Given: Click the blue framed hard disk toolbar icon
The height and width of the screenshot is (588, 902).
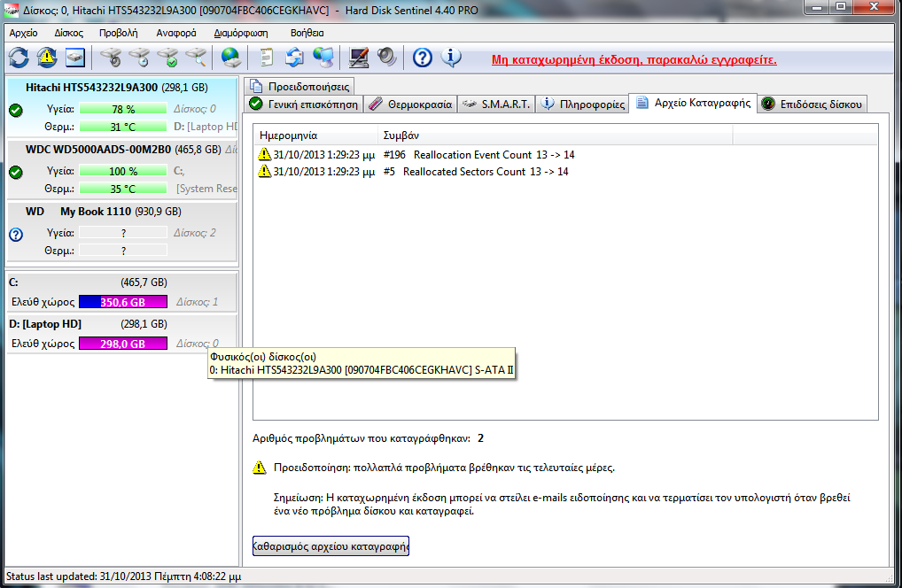Looking at the screenshot, I should click(x=75, y=57).
